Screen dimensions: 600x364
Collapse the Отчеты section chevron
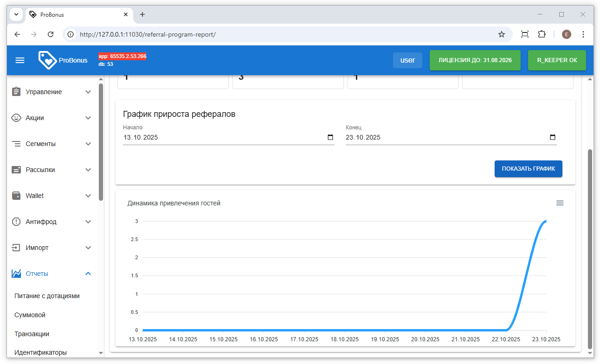tap(88, 274)
